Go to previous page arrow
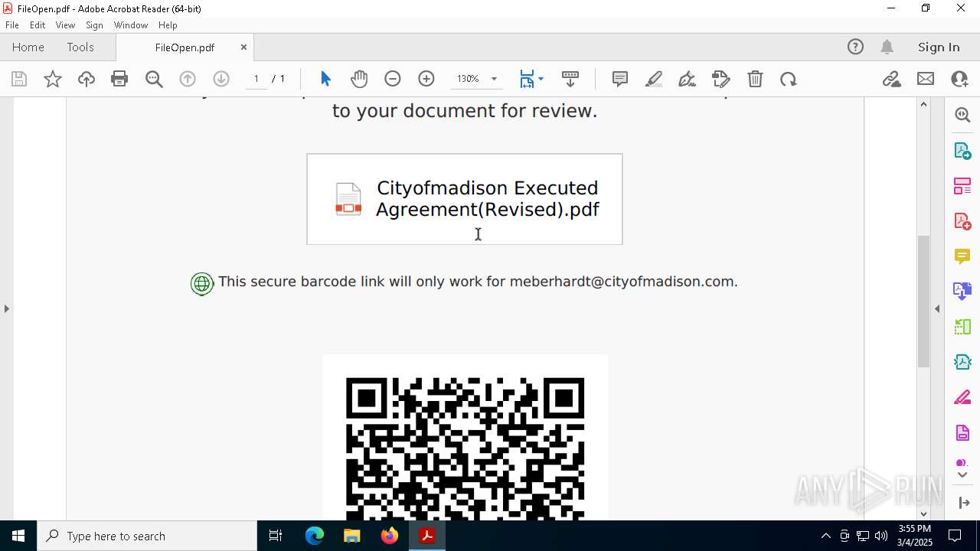Viewport: 980px width, 551px height. point(188,79)
